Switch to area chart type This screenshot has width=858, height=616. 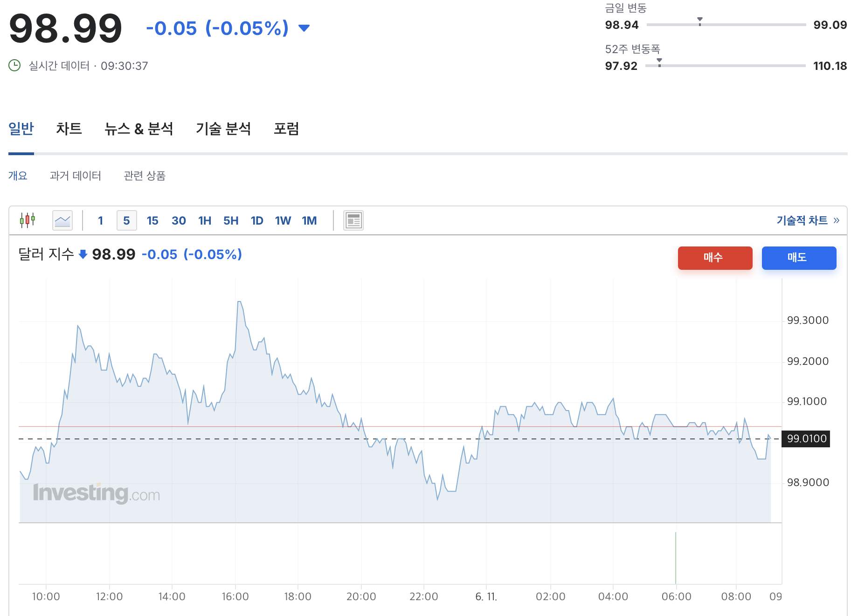click(62, 220)
